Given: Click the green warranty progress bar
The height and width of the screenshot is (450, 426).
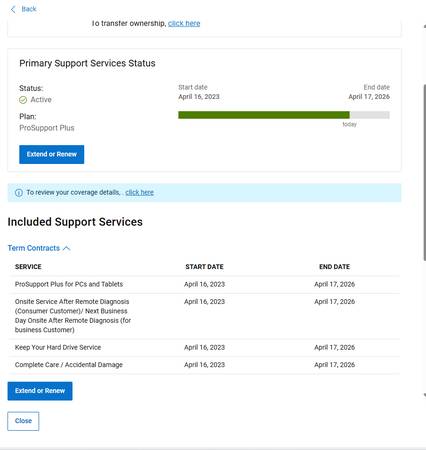Looking at the screenshot, I should coord(264,115).
